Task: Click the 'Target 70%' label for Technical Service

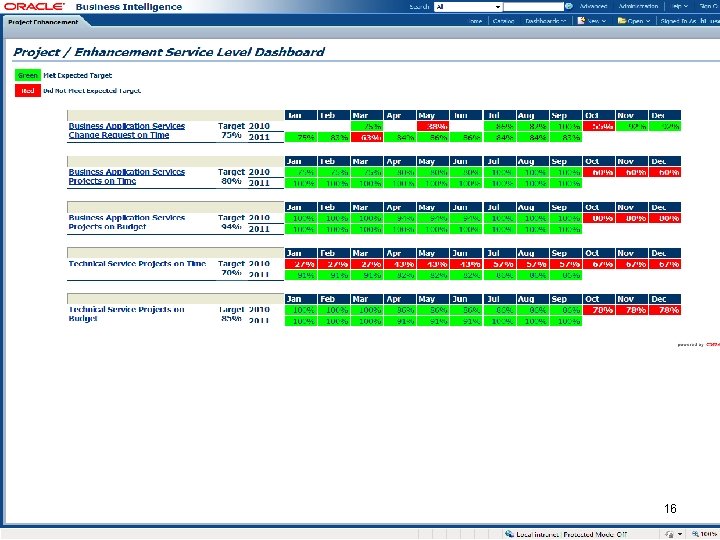Action: [x=231, y=268]
